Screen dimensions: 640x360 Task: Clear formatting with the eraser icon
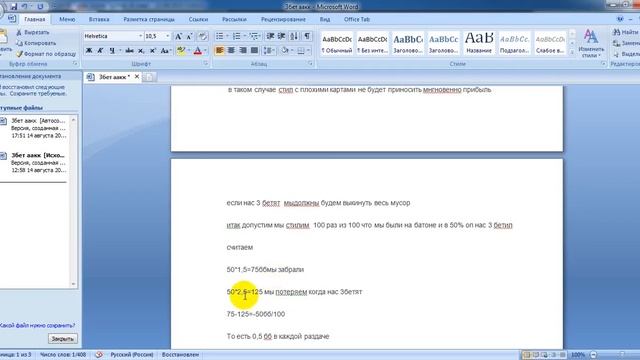tap(202, 37)
